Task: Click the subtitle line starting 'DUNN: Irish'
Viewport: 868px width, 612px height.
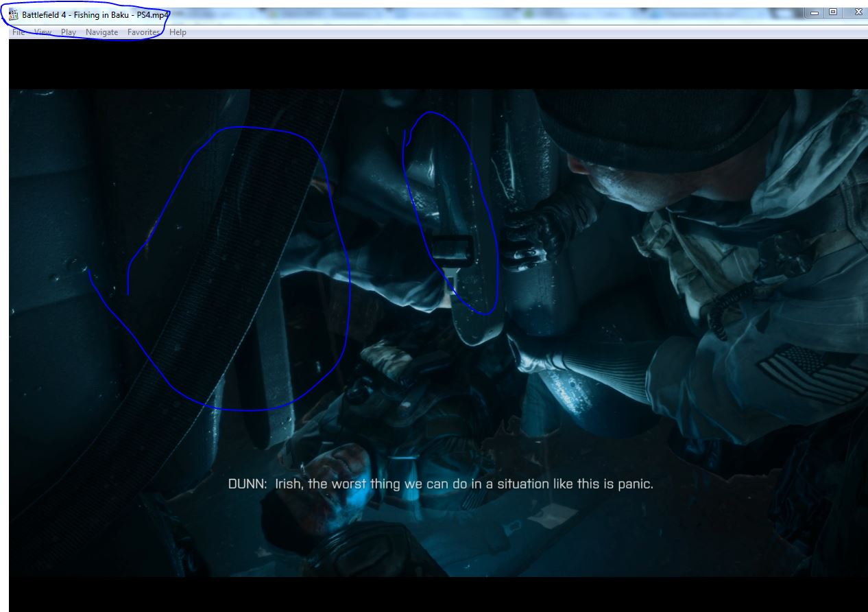Action: point(440,484)
